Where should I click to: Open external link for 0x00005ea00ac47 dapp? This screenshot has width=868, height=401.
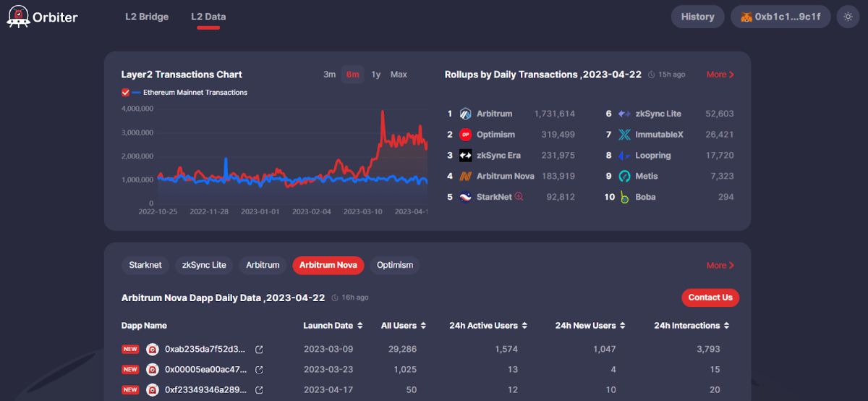click(259, 369)
